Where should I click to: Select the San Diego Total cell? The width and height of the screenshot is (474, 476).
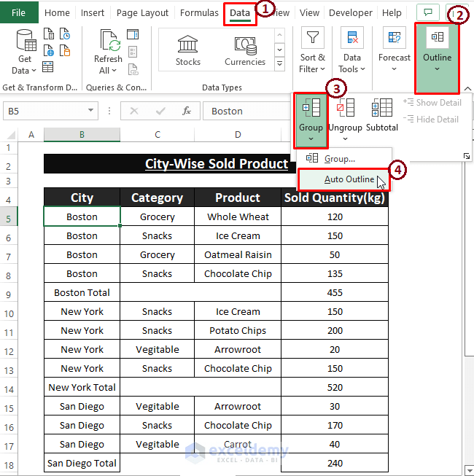tap(82, 463)
